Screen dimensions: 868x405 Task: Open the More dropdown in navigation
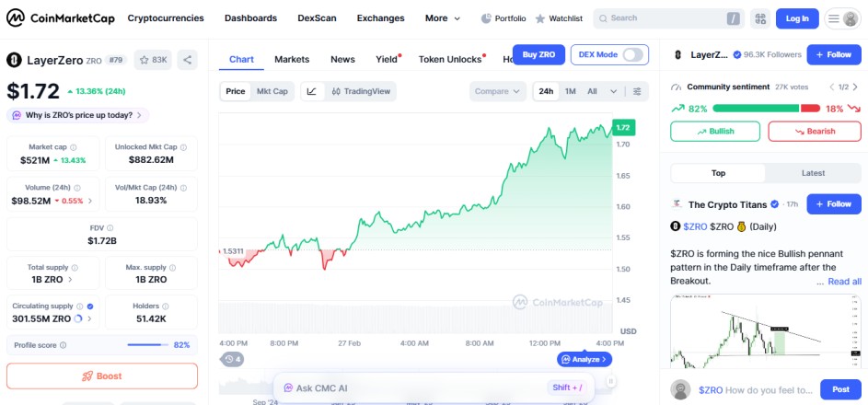point(443,18)
